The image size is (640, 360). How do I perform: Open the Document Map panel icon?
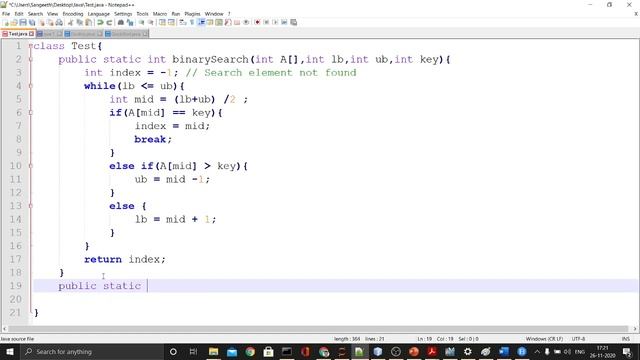[219, 22]
